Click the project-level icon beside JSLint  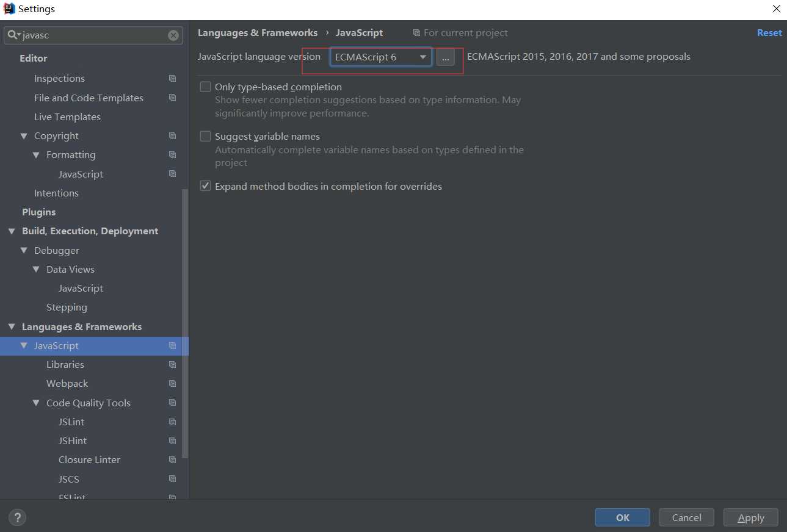[x=172, y=422]
